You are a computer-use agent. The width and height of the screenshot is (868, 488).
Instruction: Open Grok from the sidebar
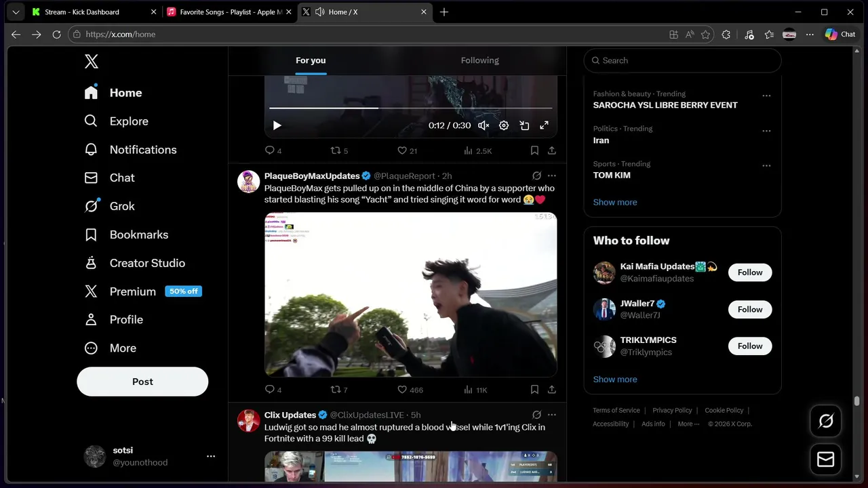109,206
